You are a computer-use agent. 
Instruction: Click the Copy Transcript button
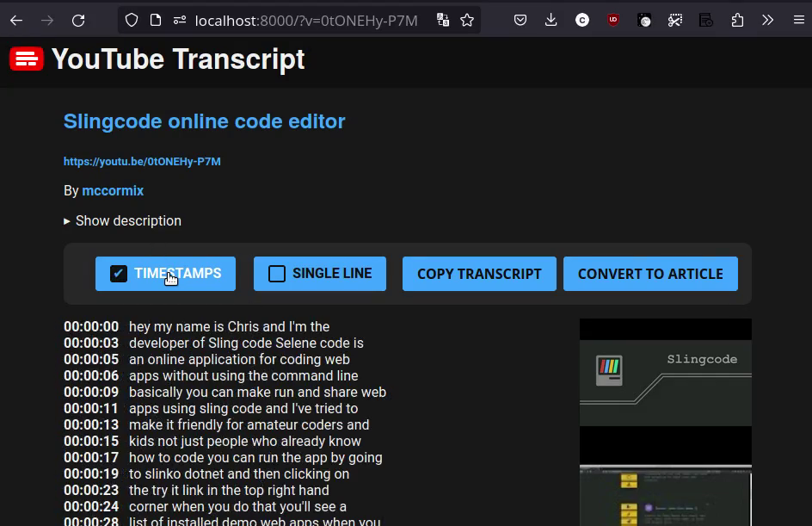pyautogui.click(x=479, y=274)
